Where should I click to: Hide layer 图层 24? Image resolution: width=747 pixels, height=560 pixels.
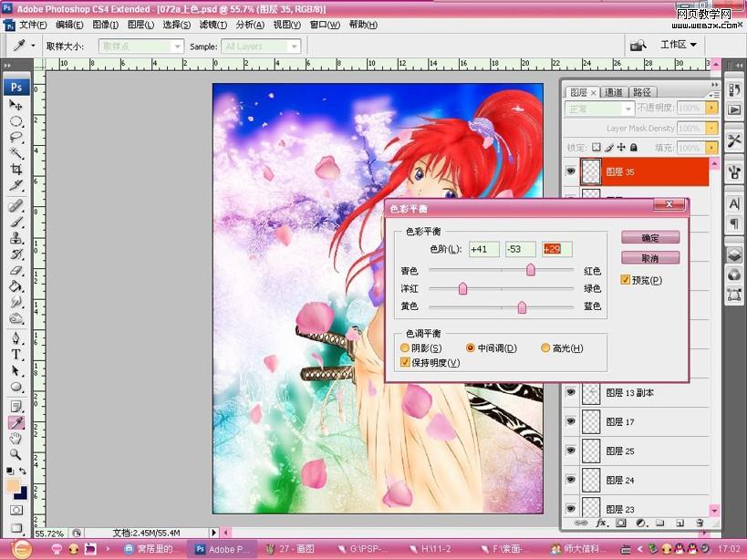click(x=570, y=480)
